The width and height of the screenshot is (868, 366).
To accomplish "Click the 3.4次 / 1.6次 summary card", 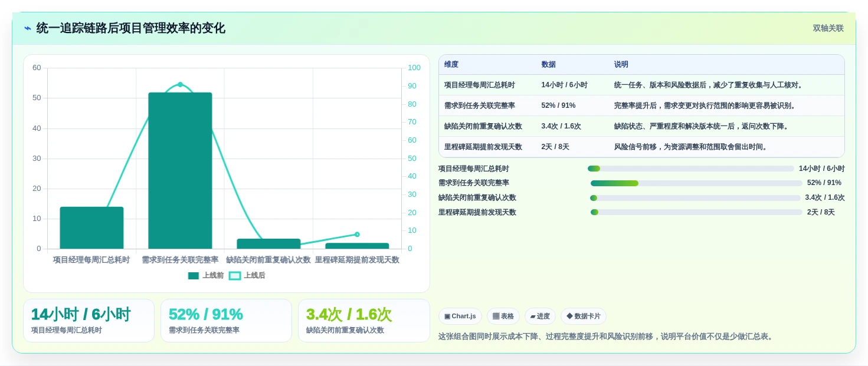I will pos(364,321).
